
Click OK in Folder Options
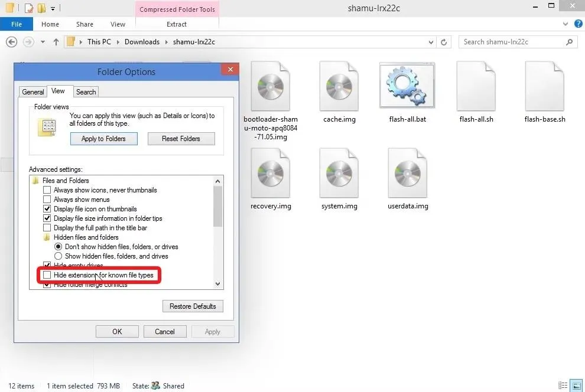pyautogui.click(x=117, y=332)
